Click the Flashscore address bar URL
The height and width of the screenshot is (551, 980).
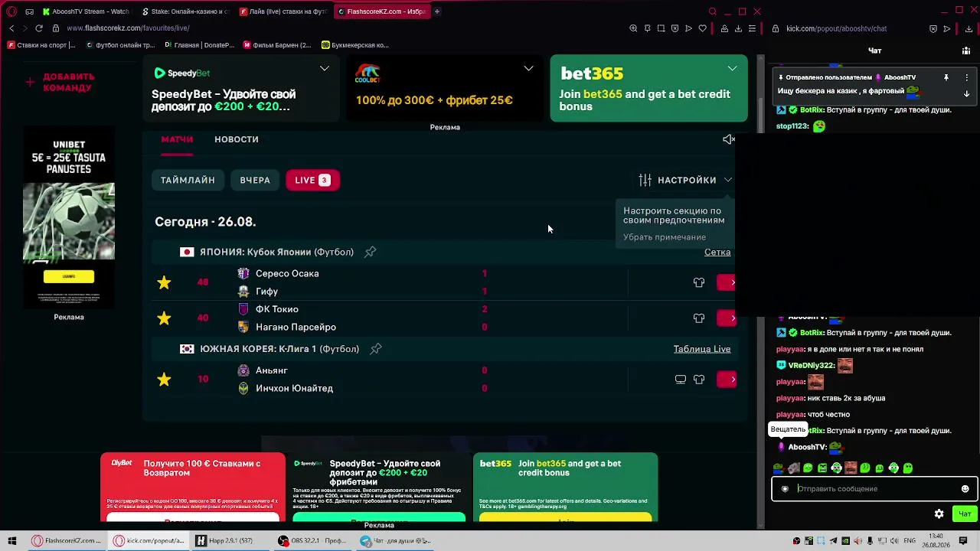pos(128,28)
